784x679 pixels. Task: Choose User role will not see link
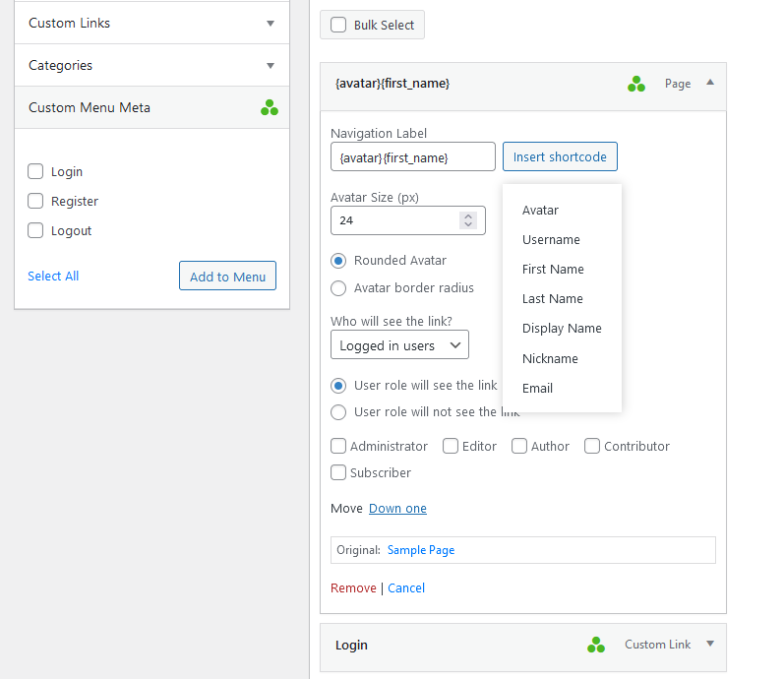(x=338, y=412)
